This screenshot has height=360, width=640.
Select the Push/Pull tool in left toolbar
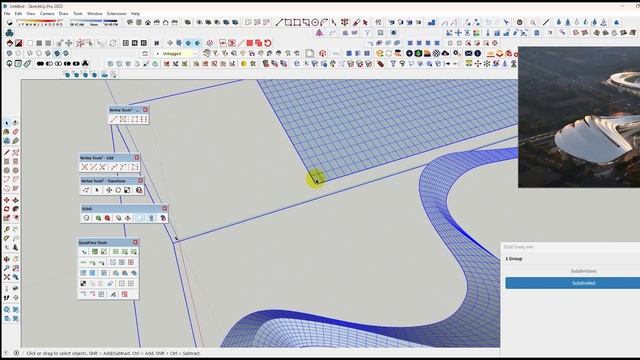tap(16, 200)
